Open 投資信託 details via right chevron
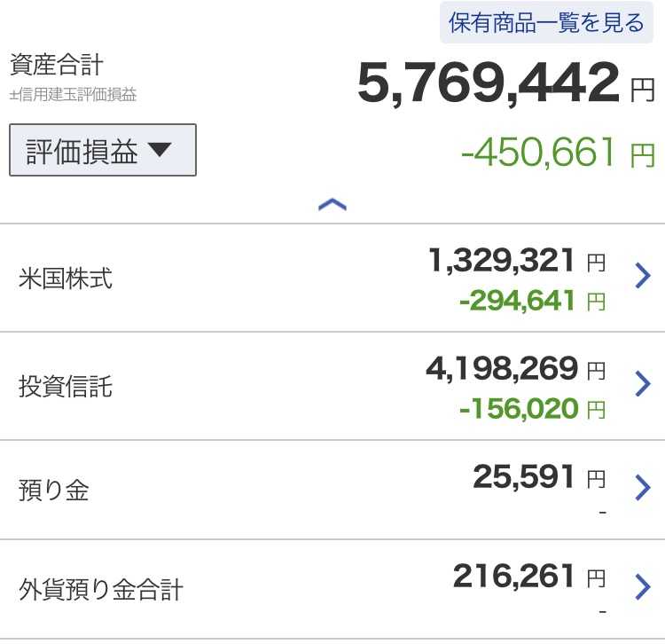Screen dimensions: 665x644 pyautogui.click(x=643, y=383)
